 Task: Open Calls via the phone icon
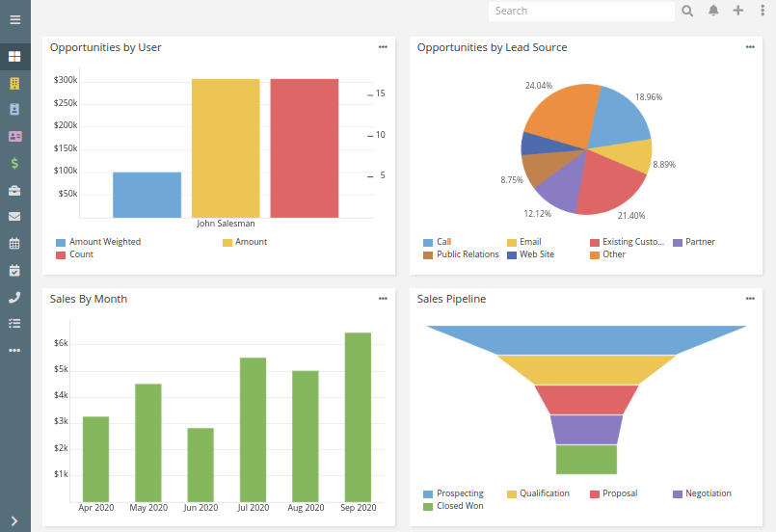(14, 297)
